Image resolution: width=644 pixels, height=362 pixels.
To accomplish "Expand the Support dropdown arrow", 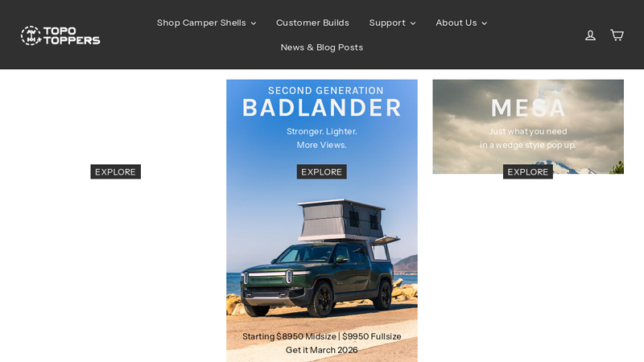I will pyautogui.click(x=413, y=23).
